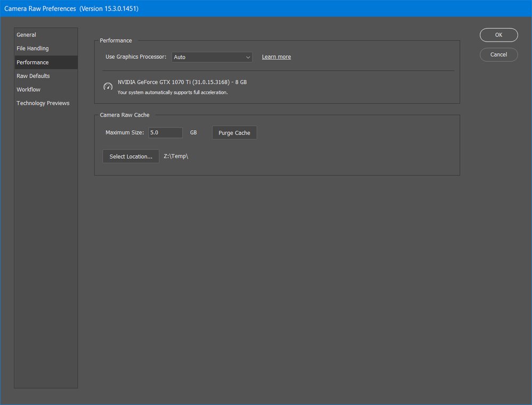Click the NVIDIA GeForce GTX 1070 Ti text

pyautogui.click(x=182, y=82)
